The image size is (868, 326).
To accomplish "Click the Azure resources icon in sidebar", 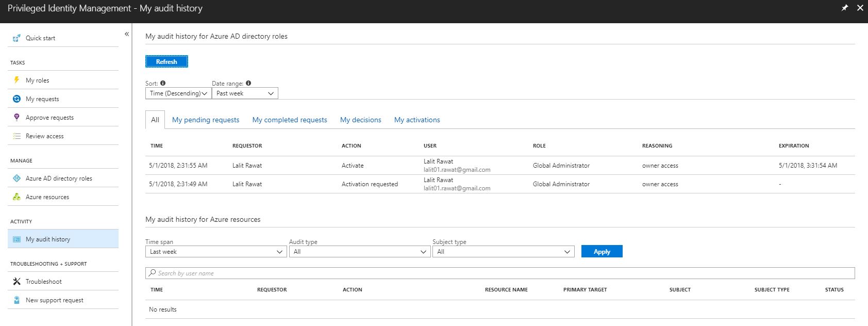I will 16,197.
